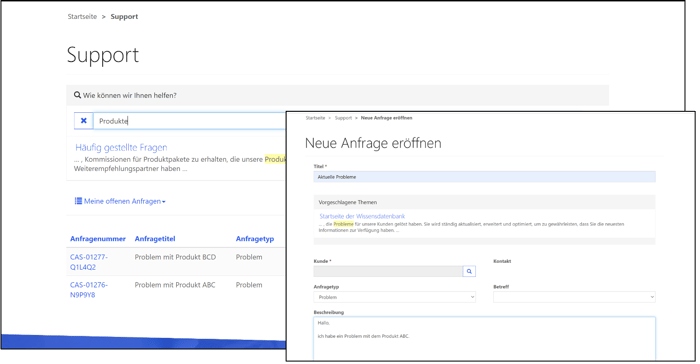Open the Häufig gestellte Fragen search result

pyautogui.click(x=121, y=147)
